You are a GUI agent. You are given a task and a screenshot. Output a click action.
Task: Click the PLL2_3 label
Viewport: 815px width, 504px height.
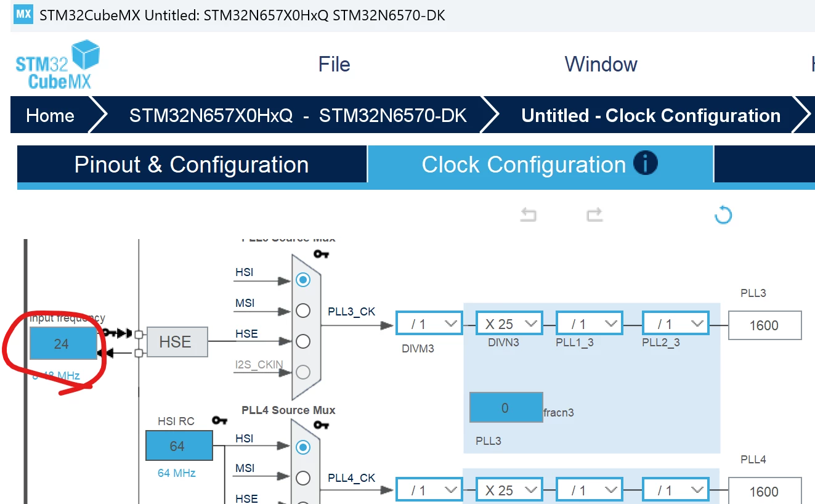661,343
